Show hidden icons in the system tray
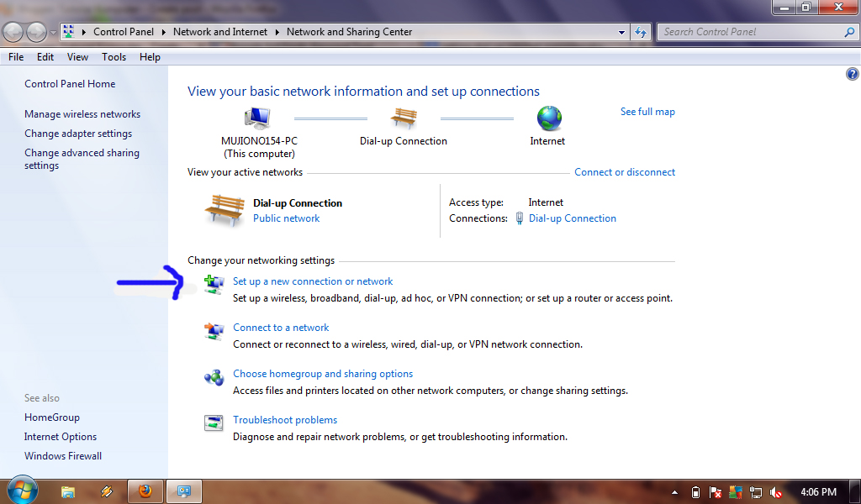Viewport: 861px width, 504px height. click(x=675, y=491)
